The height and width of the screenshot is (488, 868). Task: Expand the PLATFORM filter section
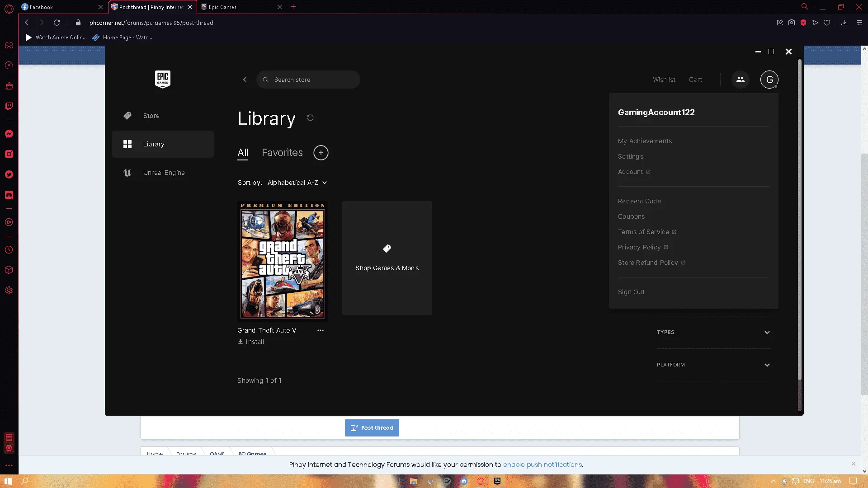(x=713, y=365)
